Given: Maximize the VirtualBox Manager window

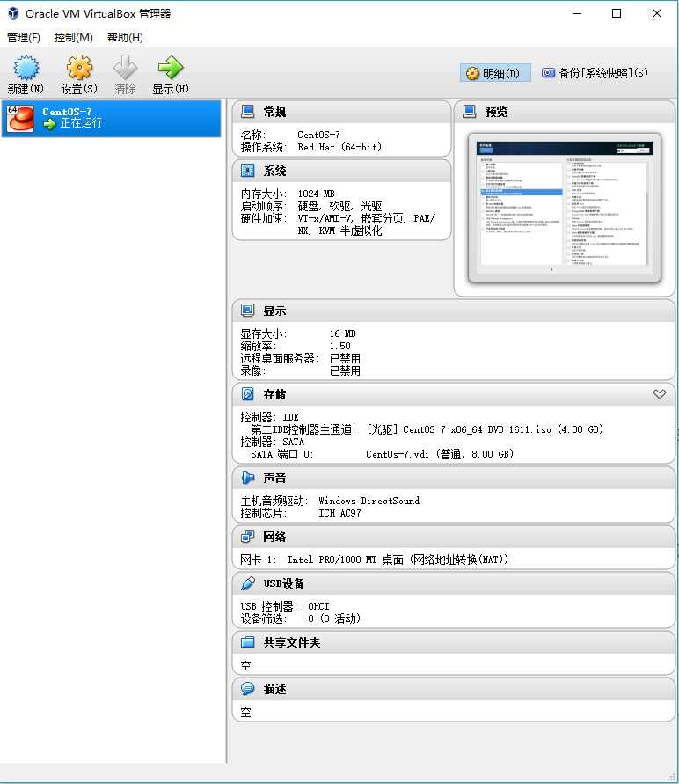Looking at the screenshot, I should coord(617,13).
